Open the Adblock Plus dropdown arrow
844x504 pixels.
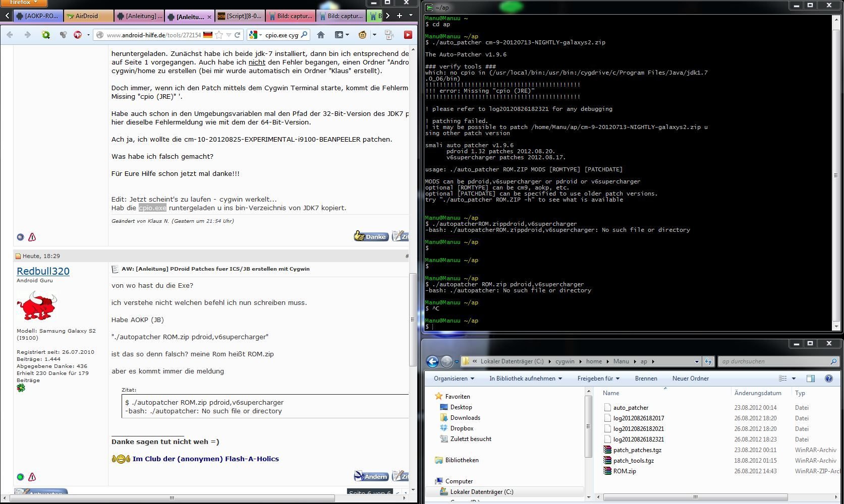[88, 35]
